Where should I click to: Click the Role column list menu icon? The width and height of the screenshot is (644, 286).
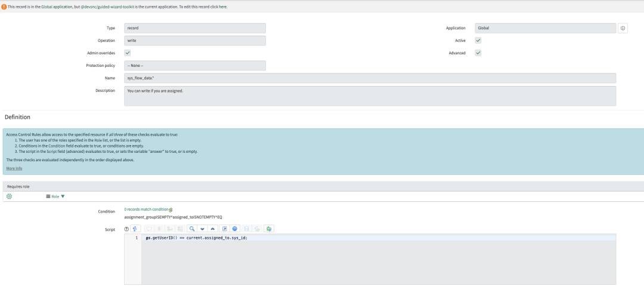tap(48, 196)
